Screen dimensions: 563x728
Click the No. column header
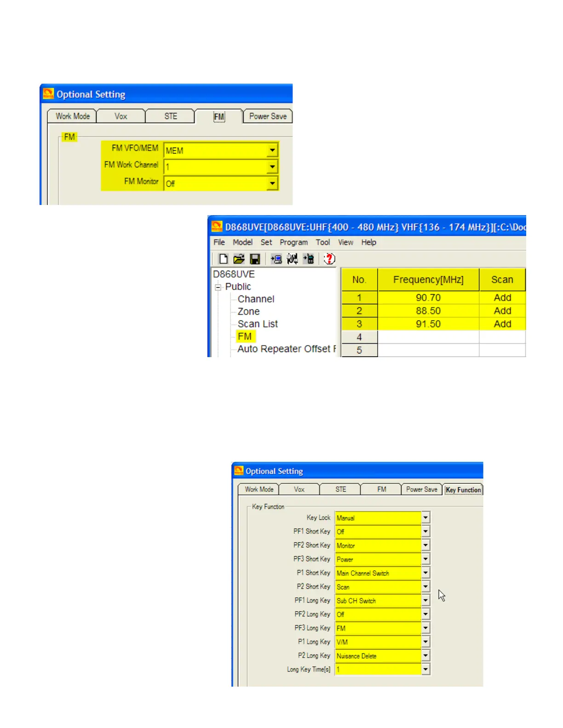tap(359, 279)
